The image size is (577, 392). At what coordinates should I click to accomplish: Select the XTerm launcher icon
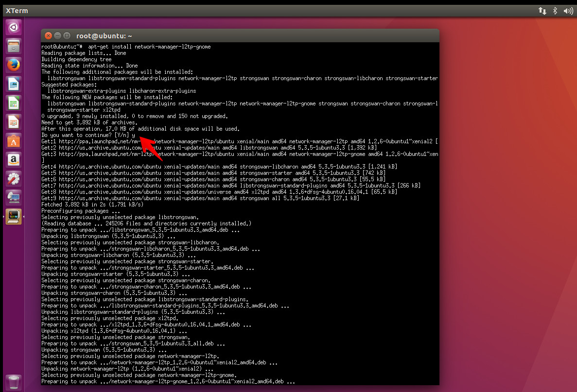coord(14,217)
